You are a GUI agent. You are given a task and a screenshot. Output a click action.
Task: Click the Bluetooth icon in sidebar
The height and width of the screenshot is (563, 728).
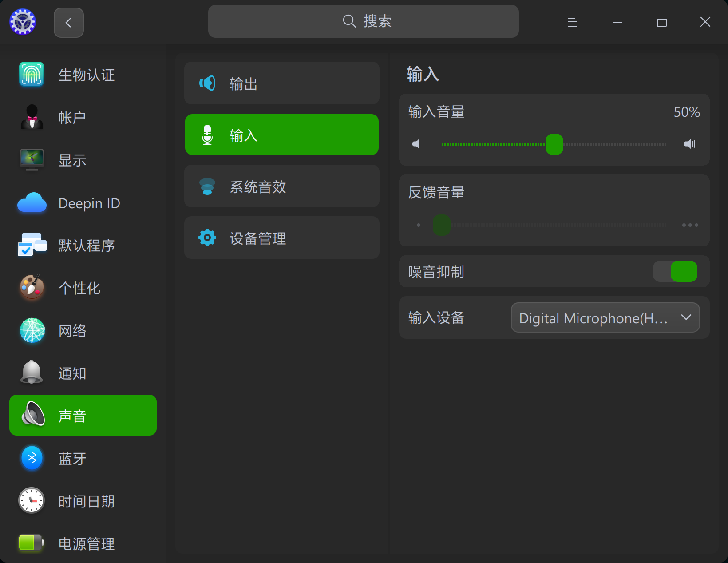pyautogui.click(x=32, y=458)
